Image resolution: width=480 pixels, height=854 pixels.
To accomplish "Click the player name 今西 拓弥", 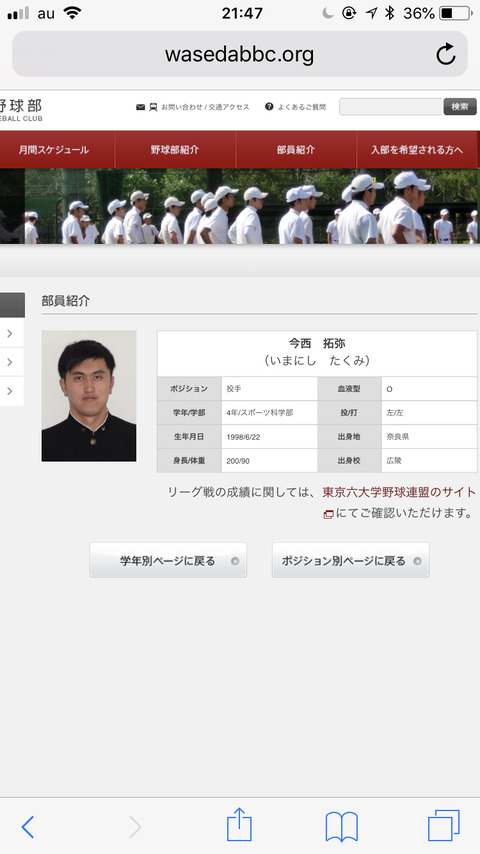I will click(x=317, y=344).
